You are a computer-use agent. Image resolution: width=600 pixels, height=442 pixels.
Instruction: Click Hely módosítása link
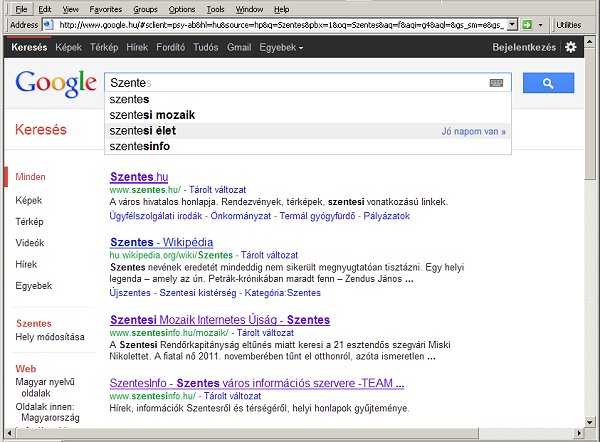tap(50, 337)
